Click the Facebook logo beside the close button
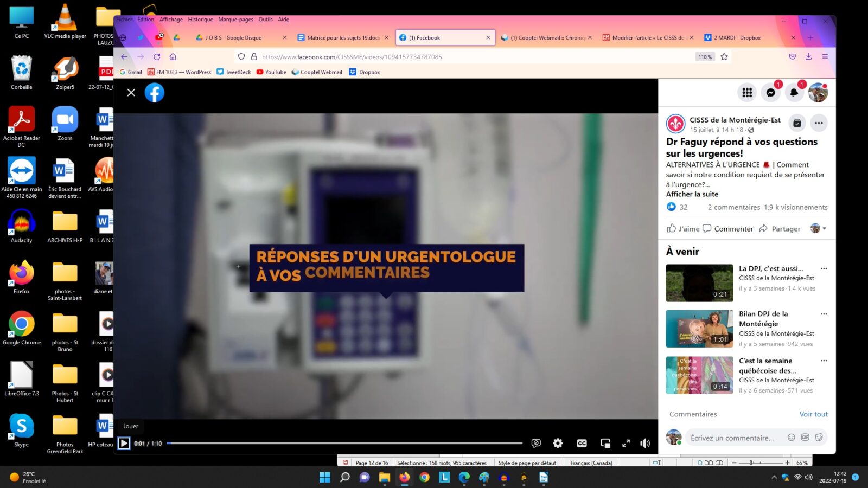Image resolution: width=868 pixels, height=488 pixels. pyautogui.click(x=155, y=93)
